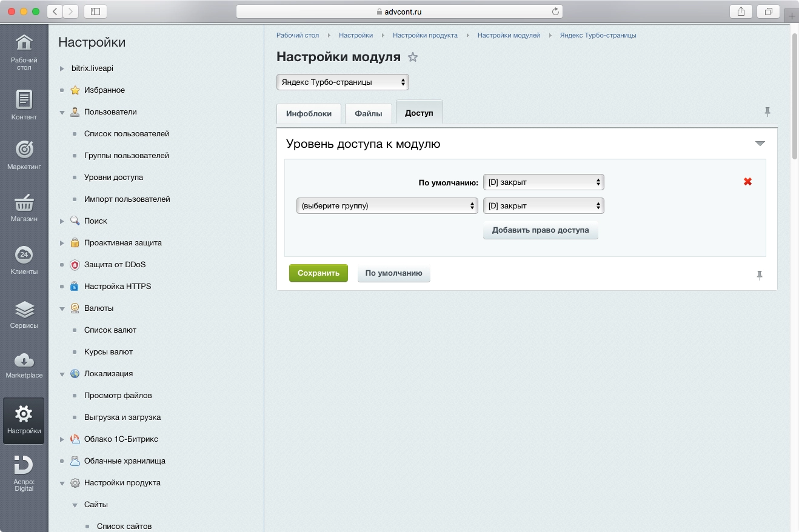Open Курсы валют item
Image resolution: width=799 pixels, height=532 pixels.
[109, 352]
